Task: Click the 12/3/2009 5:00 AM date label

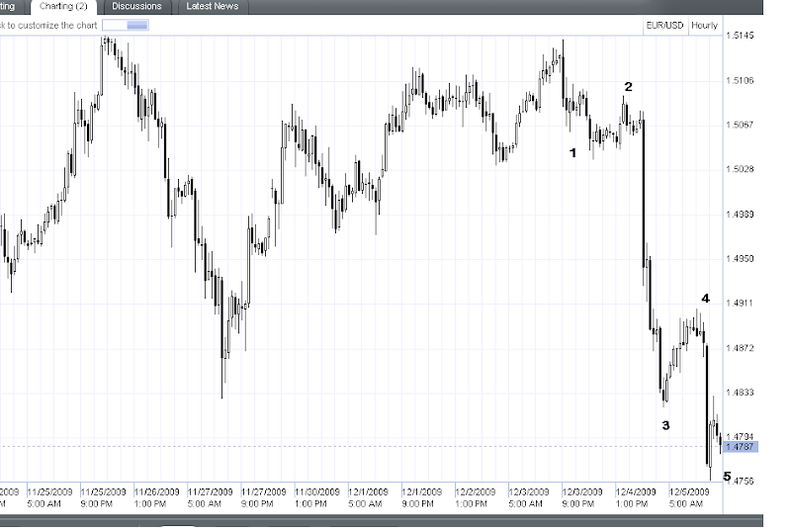Action: [529, 497]
